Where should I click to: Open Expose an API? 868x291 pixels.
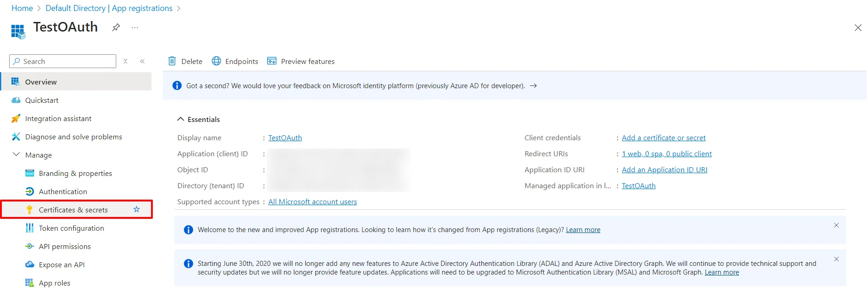point(62,265)
